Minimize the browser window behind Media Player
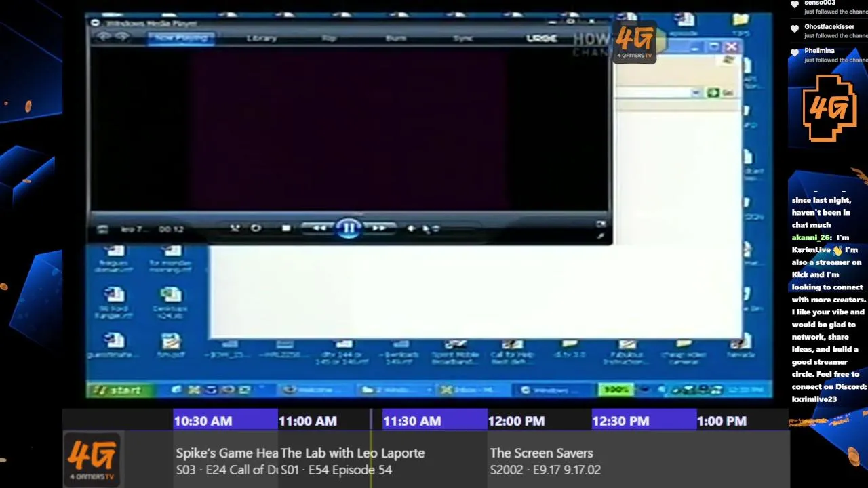Screen dimensions: 868x488 click(x=695, y=47)
